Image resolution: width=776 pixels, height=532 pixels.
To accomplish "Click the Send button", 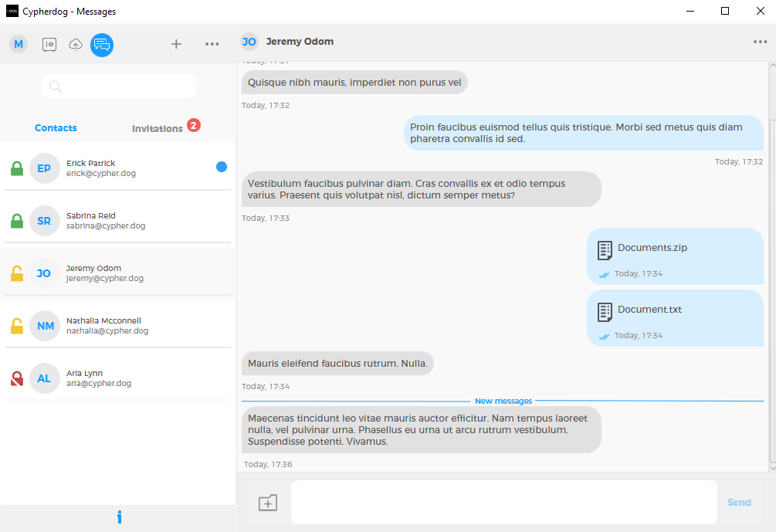I will (x=739, y=502).
